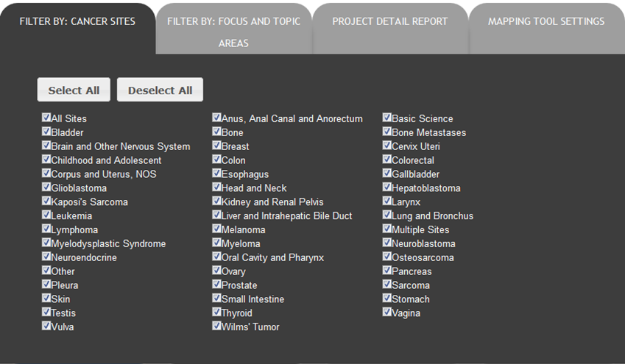Toggle the Hepatoblastoma checkbox
The width and height of the screenshot is (625, 364).
click(x=386, y=187)
